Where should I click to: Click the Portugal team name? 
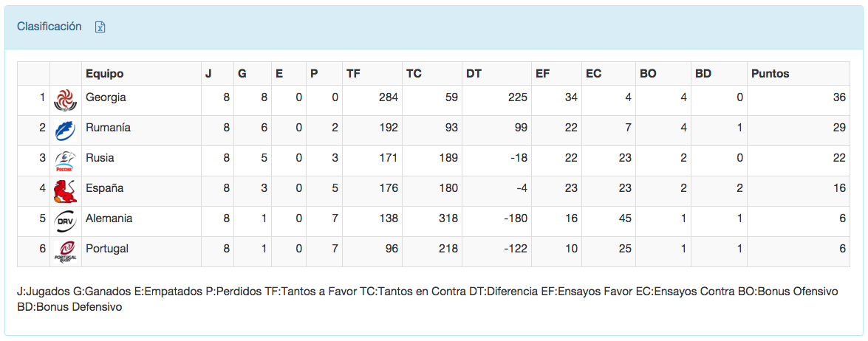(x=107, y=249)
